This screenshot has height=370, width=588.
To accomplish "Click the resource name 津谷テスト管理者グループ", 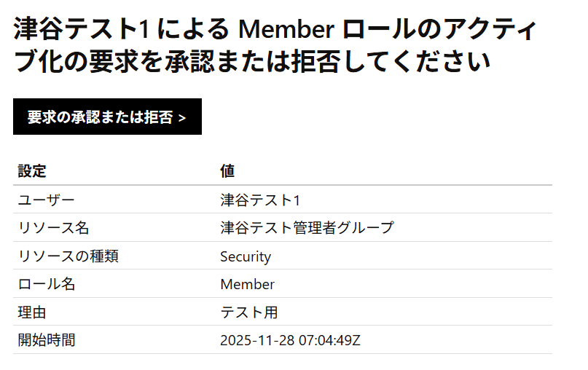I will click(x=307, y=228).
